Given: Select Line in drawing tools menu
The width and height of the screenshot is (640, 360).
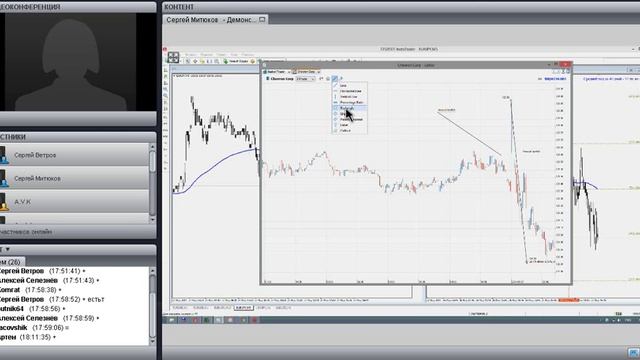Looking at the screenshot, I should click(x=349, y=85).
